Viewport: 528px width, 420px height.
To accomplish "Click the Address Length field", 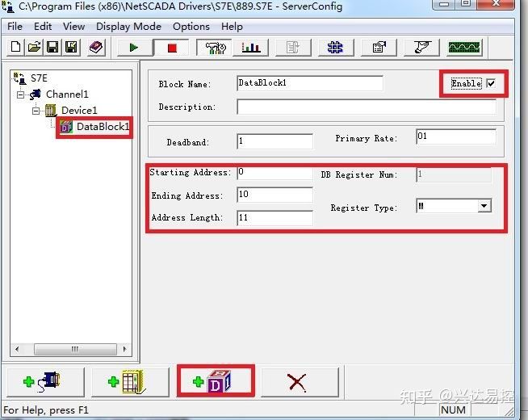I will pyautogui.click(x=275, y=218).
